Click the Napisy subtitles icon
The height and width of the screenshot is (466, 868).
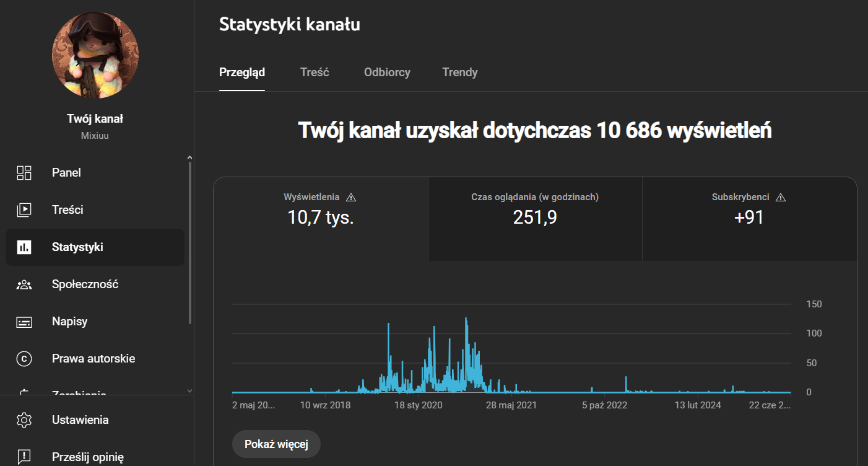pyautogui.click(x=24, y=322)
